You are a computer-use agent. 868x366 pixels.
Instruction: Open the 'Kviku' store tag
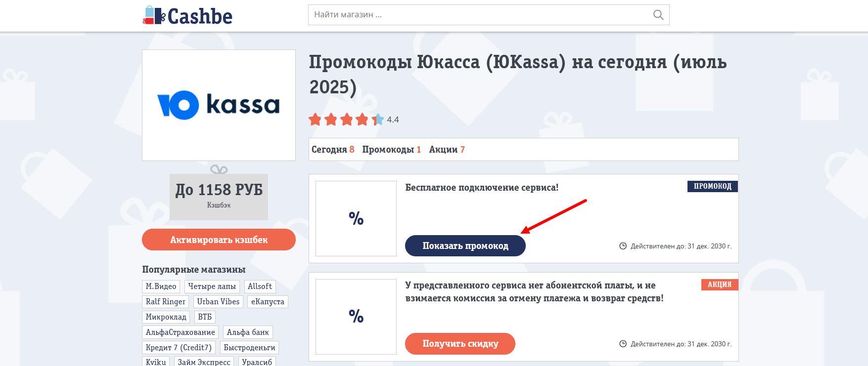tap(156, 362)
